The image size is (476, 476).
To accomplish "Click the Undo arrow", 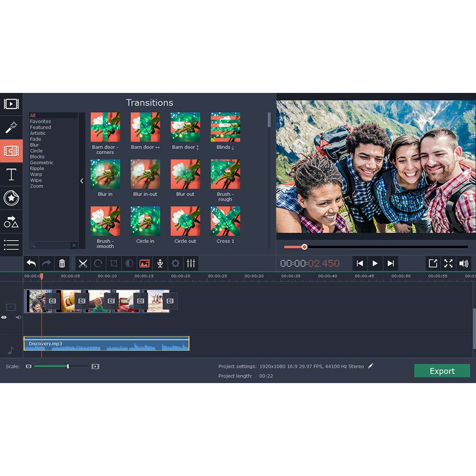I will (x=31, y=263).
